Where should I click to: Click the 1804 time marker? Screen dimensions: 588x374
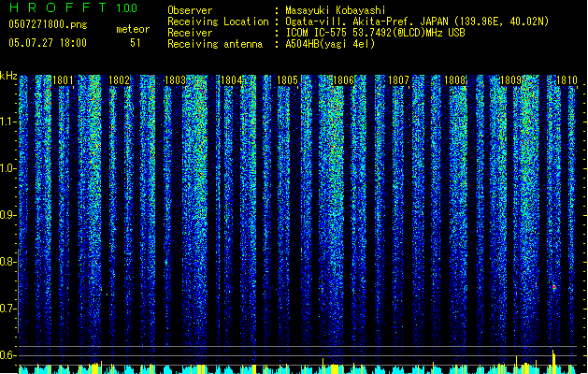click(231, 80)
